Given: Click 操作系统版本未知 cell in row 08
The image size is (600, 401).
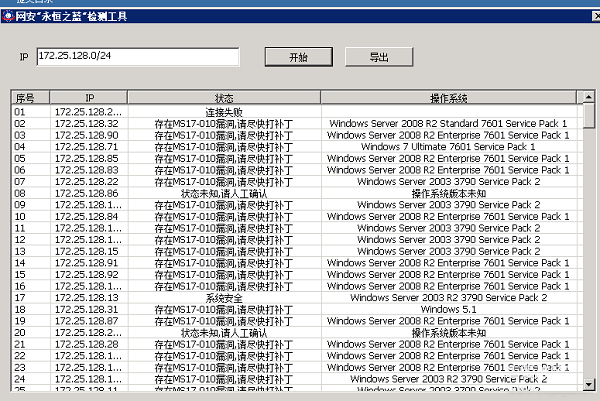Looking at the screenshot, I should [448, 193].
